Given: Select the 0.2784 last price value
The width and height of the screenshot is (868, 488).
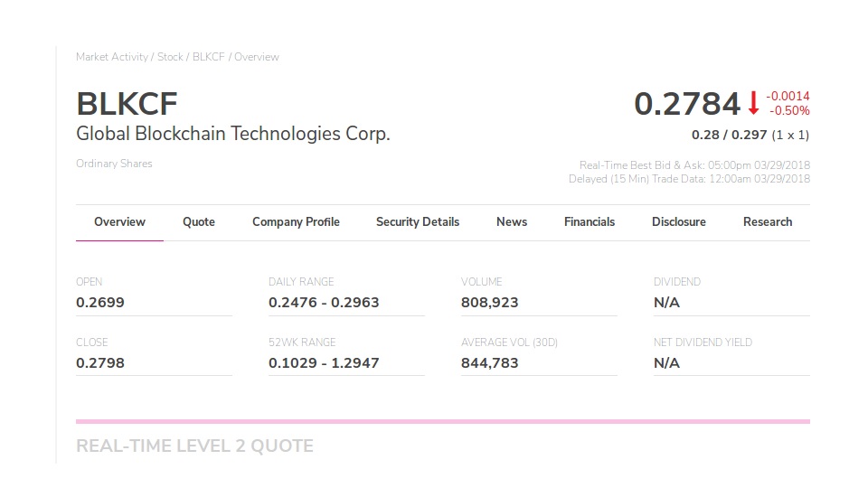Looking at the screenshot, I should pos(687,104).
